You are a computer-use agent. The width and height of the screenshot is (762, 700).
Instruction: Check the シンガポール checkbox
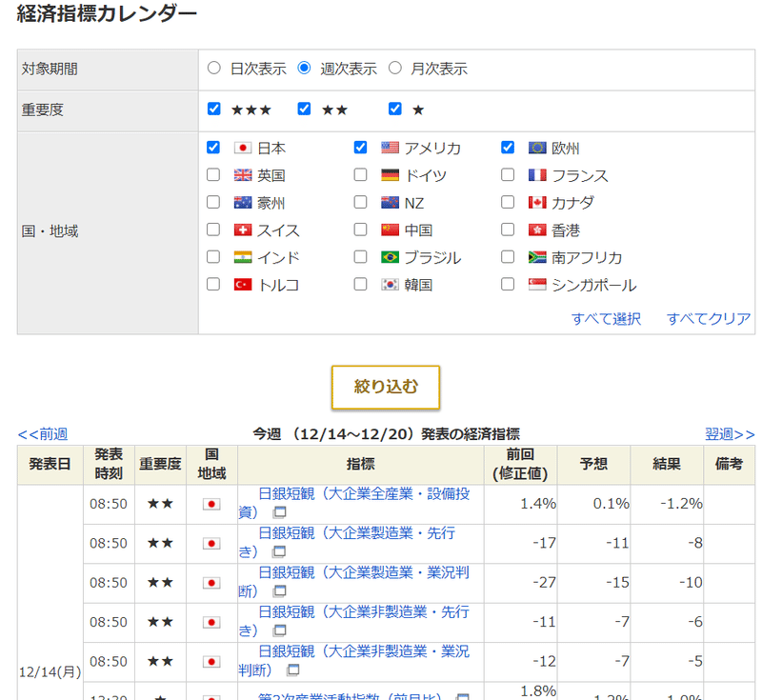pyautogui.click(x=508, y=284)
